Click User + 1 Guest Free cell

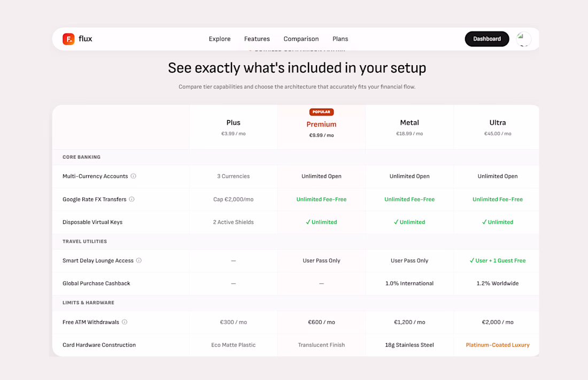coord(498,260)
